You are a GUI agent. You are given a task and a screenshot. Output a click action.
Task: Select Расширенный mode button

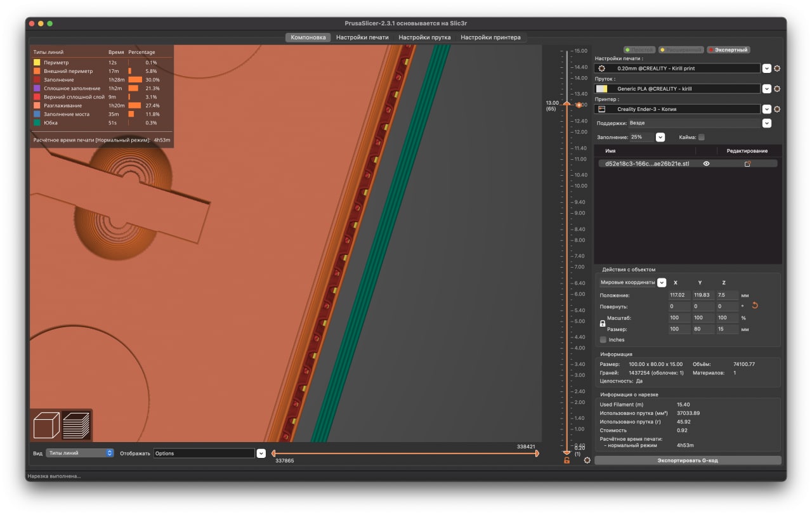(681, 49)
